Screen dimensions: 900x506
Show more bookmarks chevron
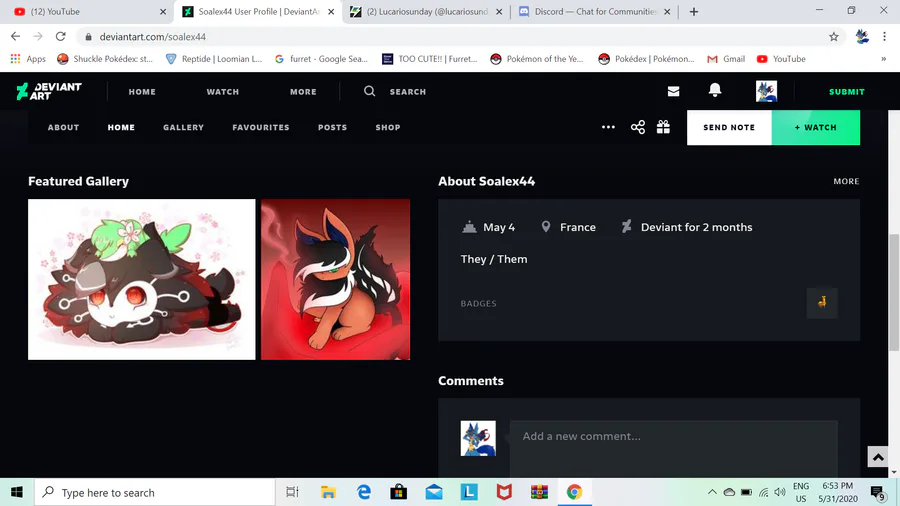tap(883, 59)
